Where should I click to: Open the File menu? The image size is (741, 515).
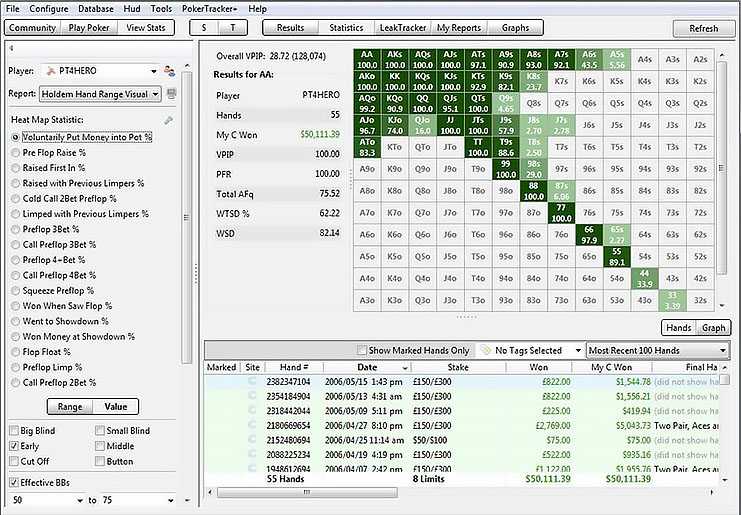[x=13, y=9]
